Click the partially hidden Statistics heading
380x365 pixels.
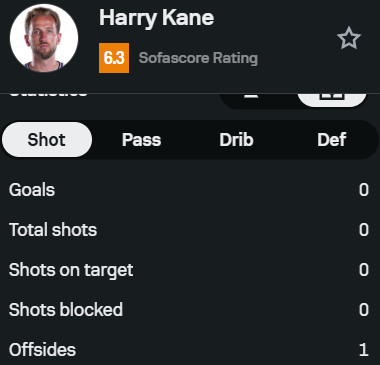click(49, 95)
